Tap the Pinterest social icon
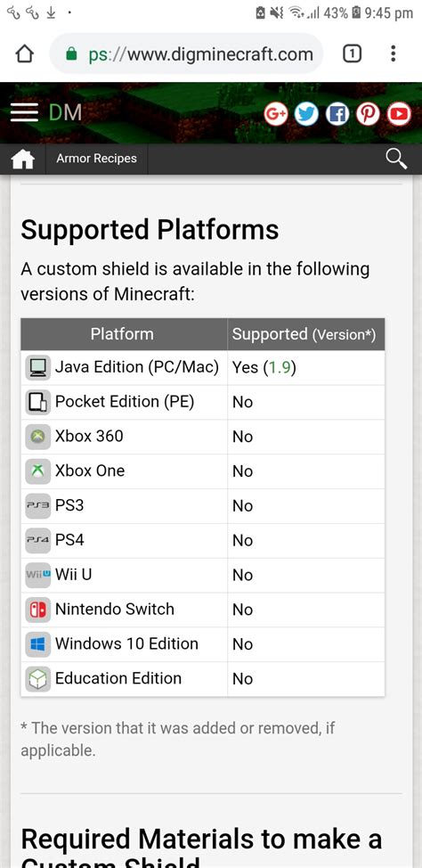The height and width of the screenshot is (868, 422). pyautogui.click(x=368, y=114)
